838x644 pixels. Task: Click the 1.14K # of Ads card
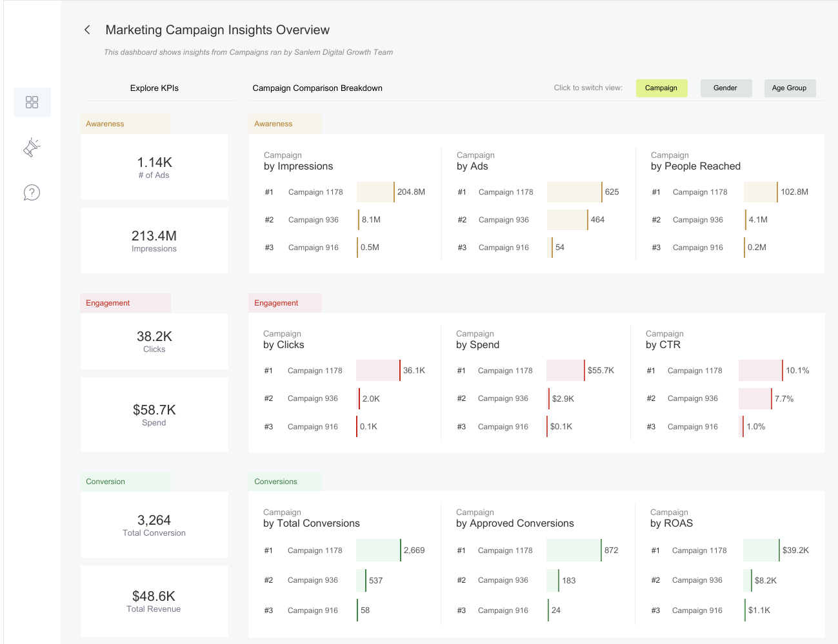tap(154, 167)
